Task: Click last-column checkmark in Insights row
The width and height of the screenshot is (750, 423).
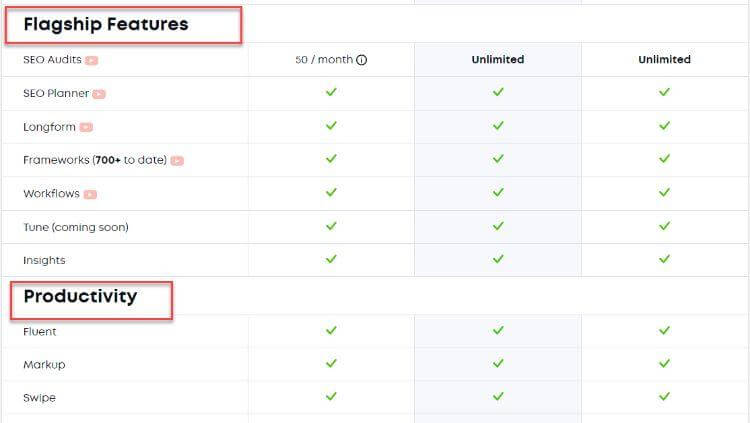Action: coord(664,259)
